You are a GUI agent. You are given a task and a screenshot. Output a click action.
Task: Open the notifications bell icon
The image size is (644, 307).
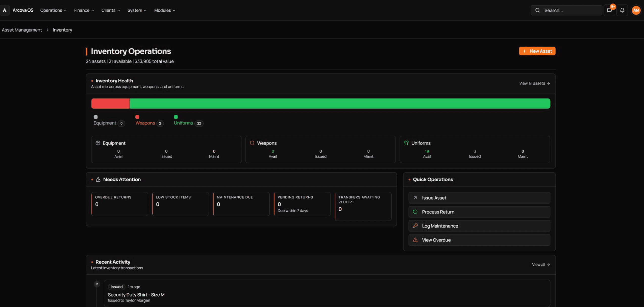pyautogui.click(x=622, y=10)
